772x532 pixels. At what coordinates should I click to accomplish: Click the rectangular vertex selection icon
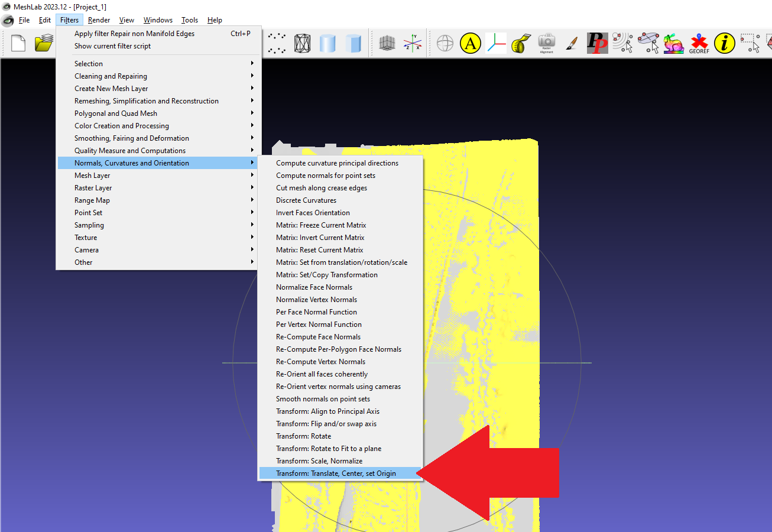click(x=750, y=43)
